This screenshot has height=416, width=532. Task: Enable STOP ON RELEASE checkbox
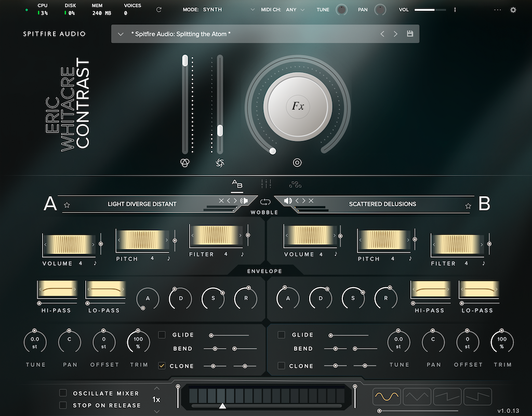63,405
